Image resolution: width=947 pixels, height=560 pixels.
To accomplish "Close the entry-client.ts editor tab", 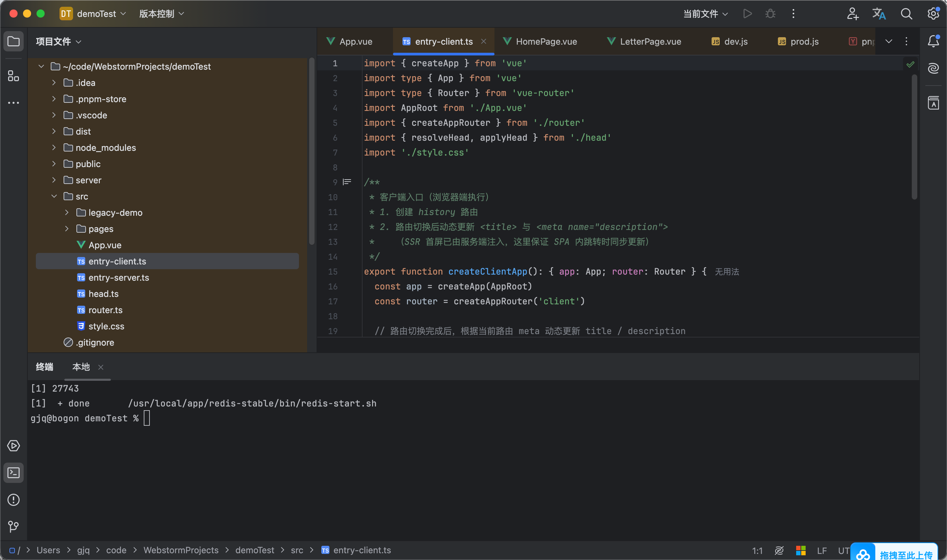I will coord(483,41).
